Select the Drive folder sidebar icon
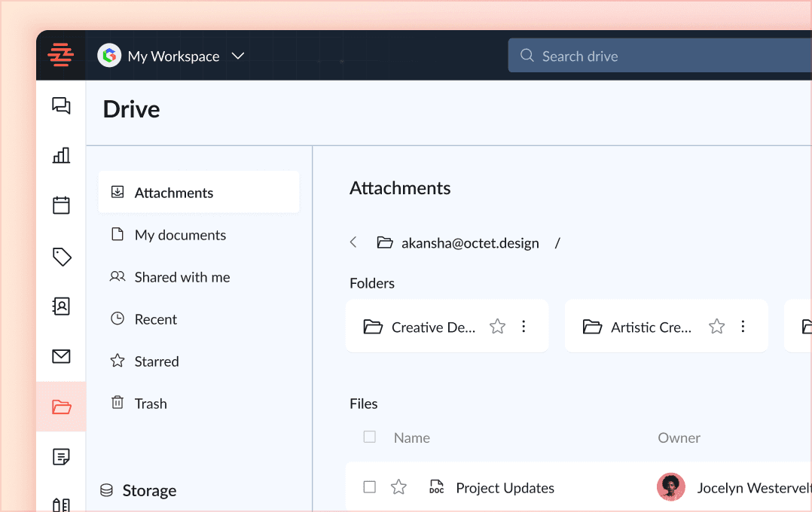The width and height of the screenshot is (812, 512). pos(61,407)
